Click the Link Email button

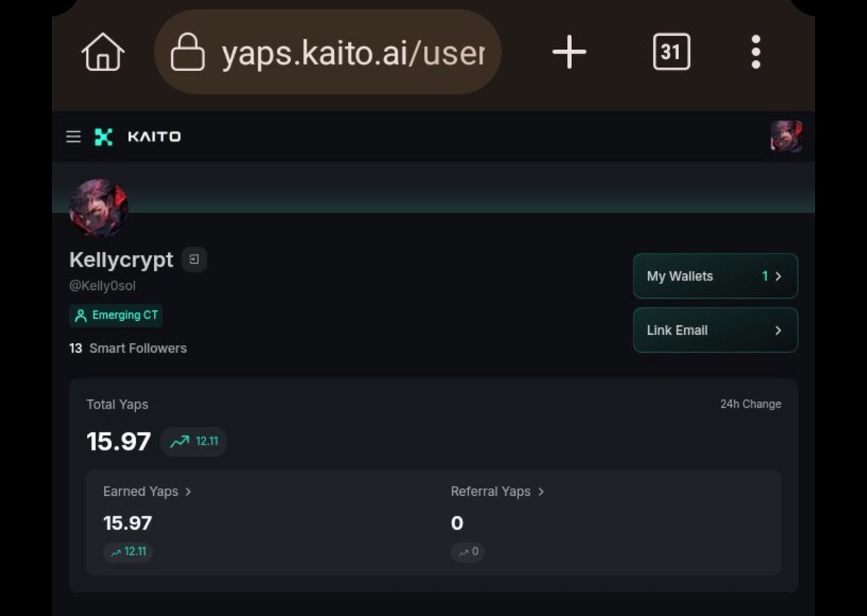click(x=714, y=330)
